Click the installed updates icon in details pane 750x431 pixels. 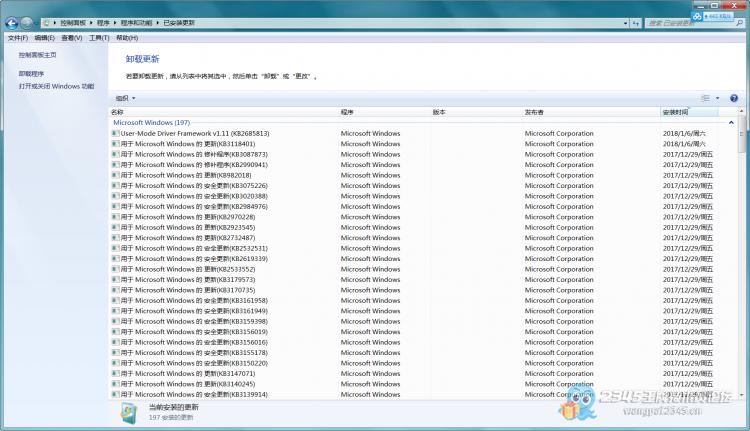[129, 413]
